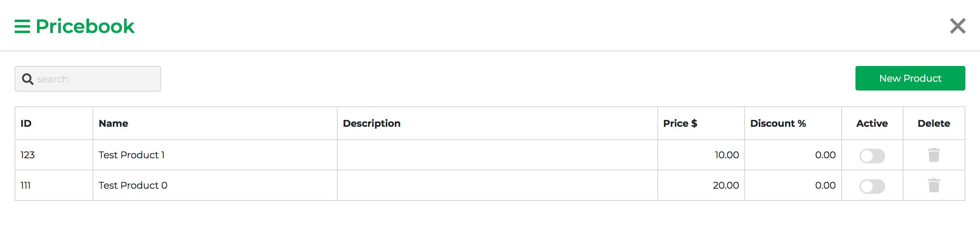This screenshot has height=225, width=980.
Task: Edit the name cell Test Product 1
Action: coord(131,155)
